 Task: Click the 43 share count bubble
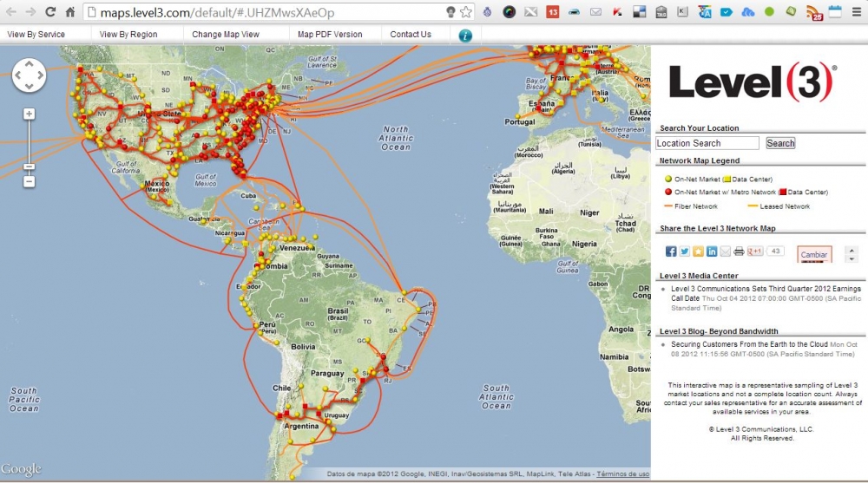(x=775, y=251)
